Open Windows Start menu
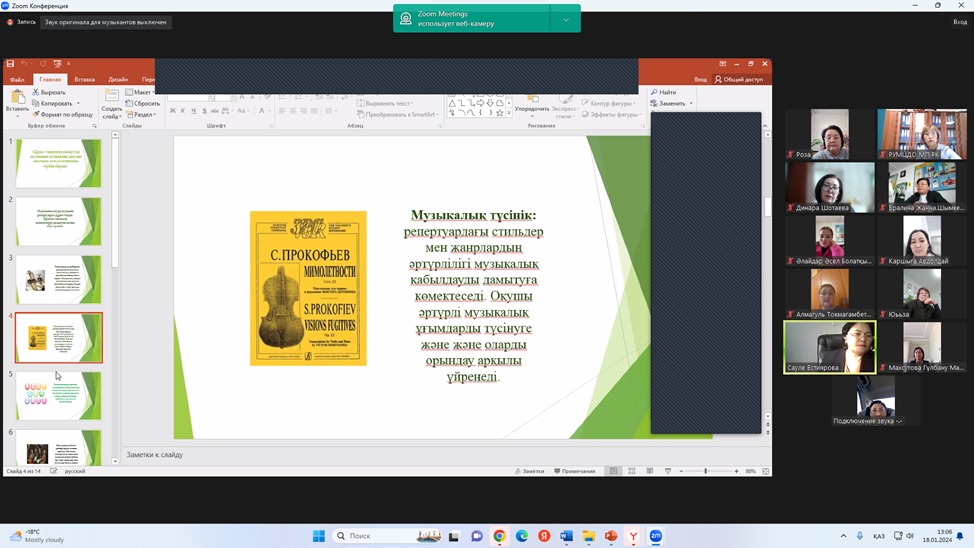This screenshot has height=548, width=974. (319, 536)
